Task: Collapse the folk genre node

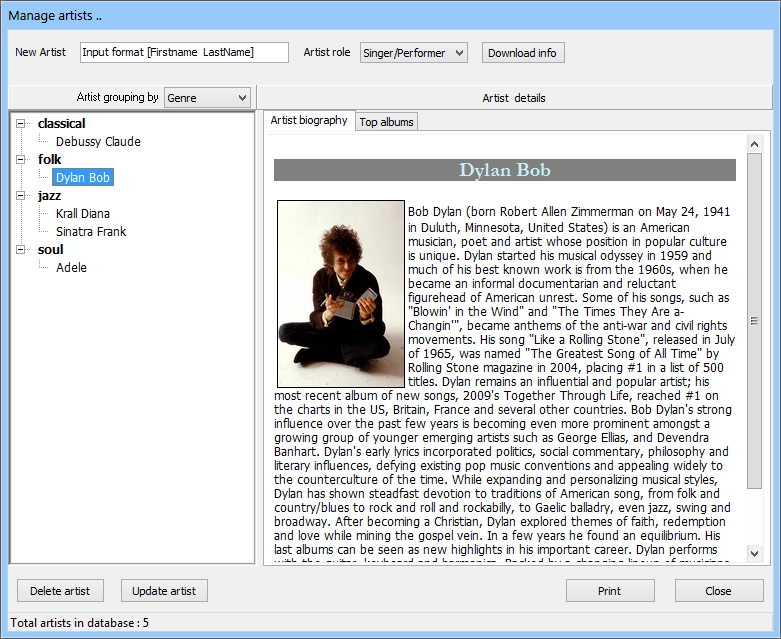Action: (x=20, y=159)
